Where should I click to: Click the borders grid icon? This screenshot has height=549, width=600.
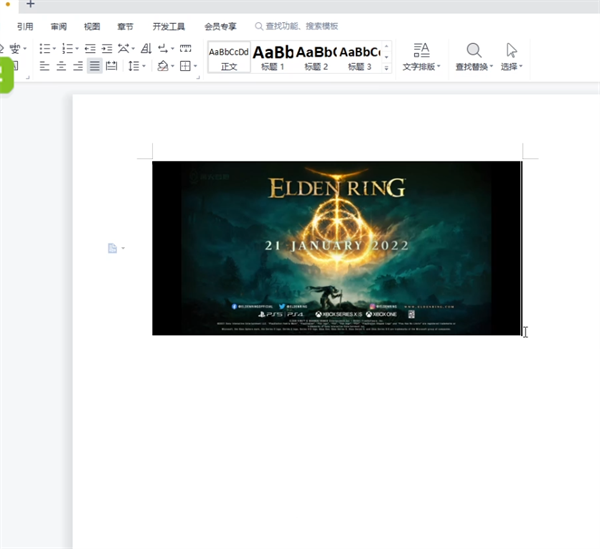[185, 66]
